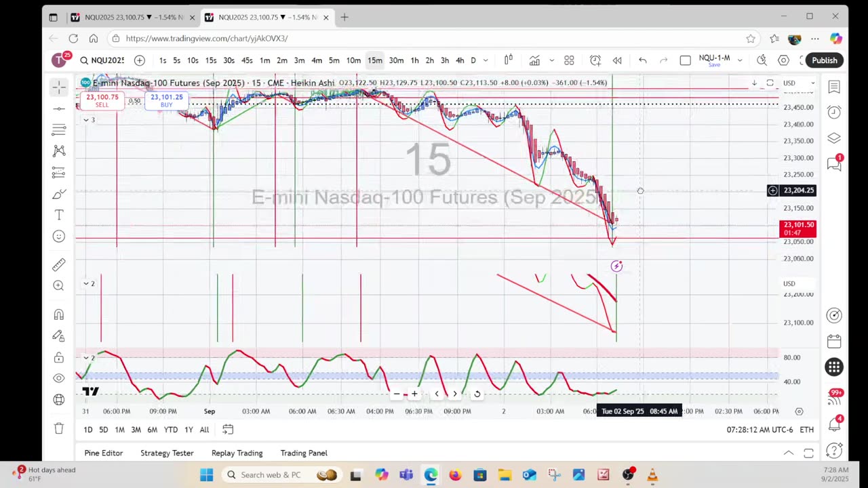Select the trend line drawing tool

tap(59, 108)
